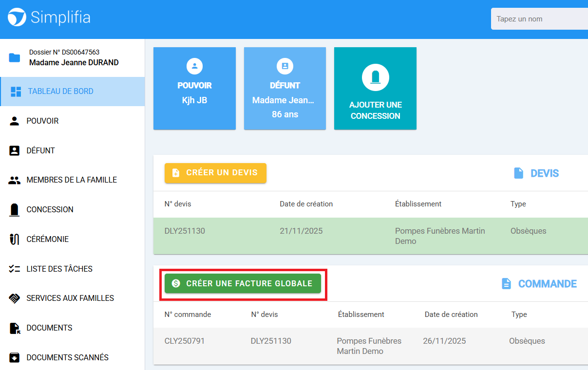Click the Liste des tâches checklist icon

[15, 269]
